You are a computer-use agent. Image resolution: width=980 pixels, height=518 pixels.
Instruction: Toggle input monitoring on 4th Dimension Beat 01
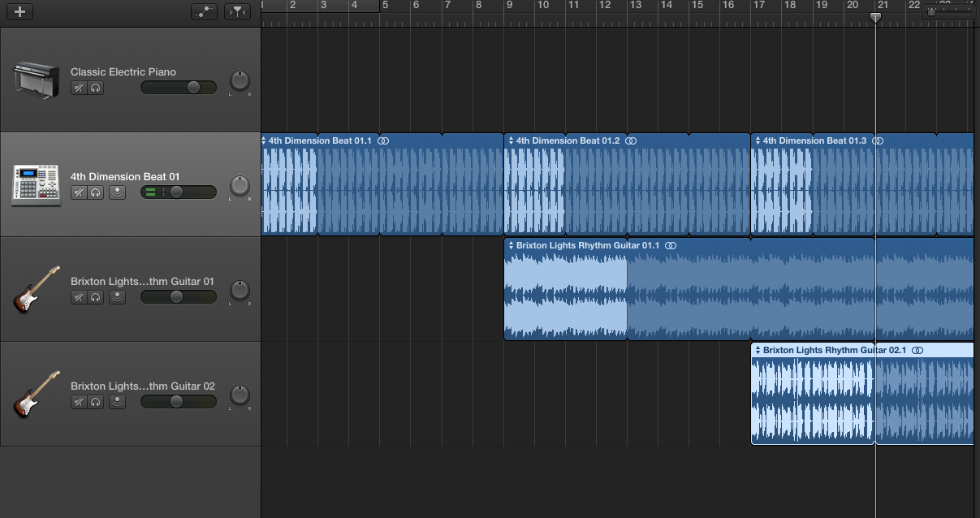click(118, 192)
